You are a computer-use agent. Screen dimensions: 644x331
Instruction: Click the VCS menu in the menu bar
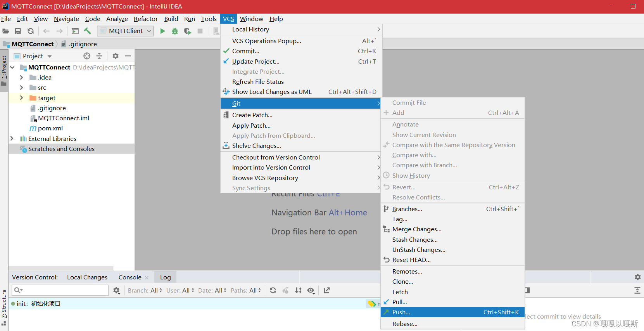click(228, 19)
